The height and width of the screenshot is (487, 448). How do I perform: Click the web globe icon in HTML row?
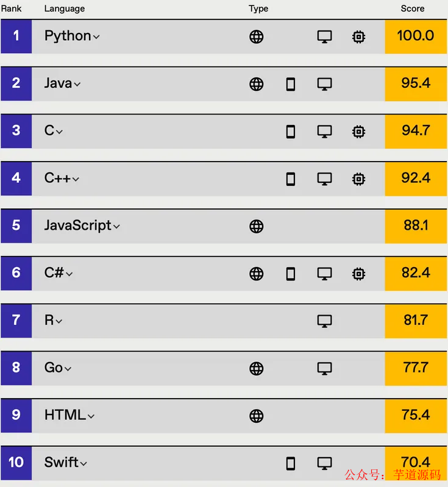(257, 416)
